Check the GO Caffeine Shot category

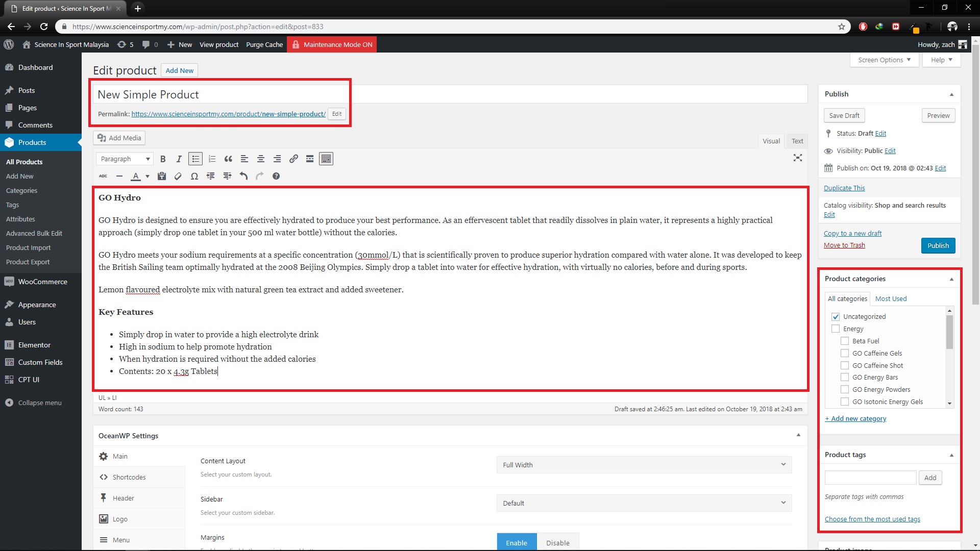point(845,365)
